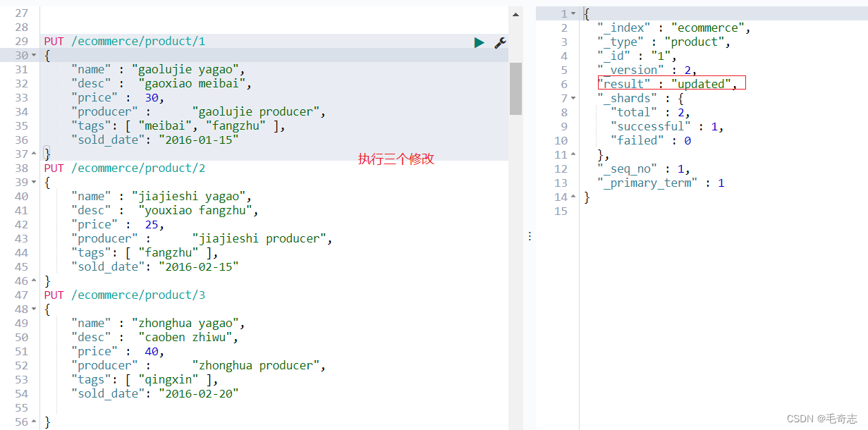This screenshot has width=868, height=430.
Task: Click the "_index" : "ecommerce" response line
Action: [x=674, y=28]
